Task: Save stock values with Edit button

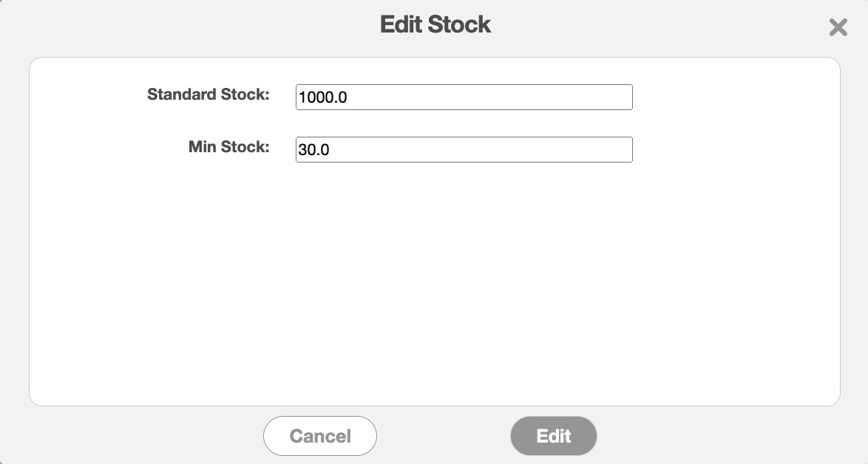Action: 553,436
